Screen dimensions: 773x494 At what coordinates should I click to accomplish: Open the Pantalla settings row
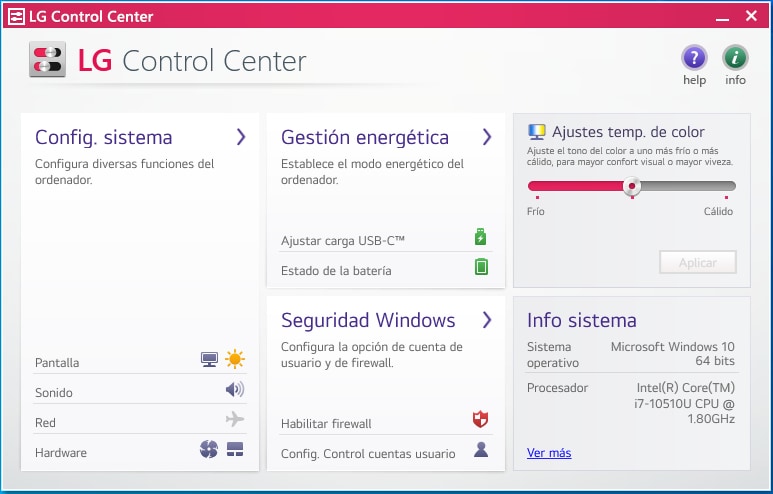tap(57, 363)
